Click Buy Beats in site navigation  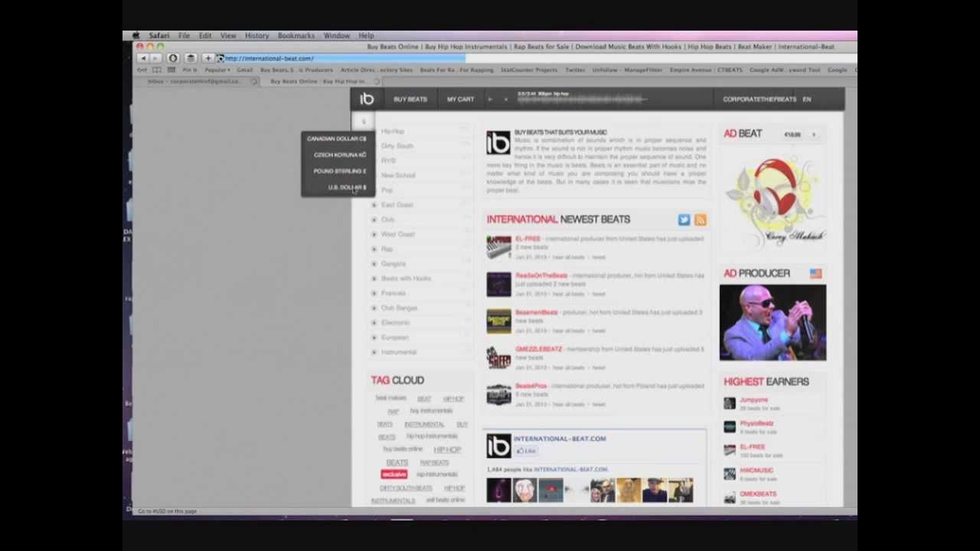pos(410,99)
